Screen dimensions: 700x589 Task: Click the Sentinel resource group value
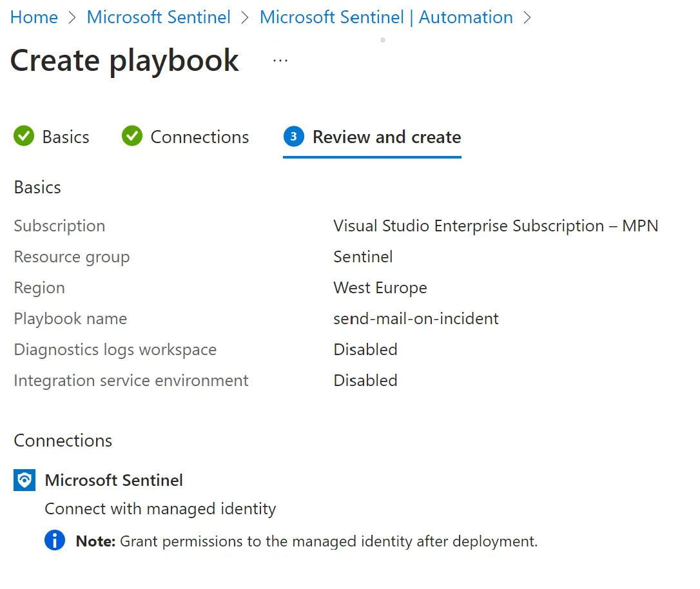[363, 256]
